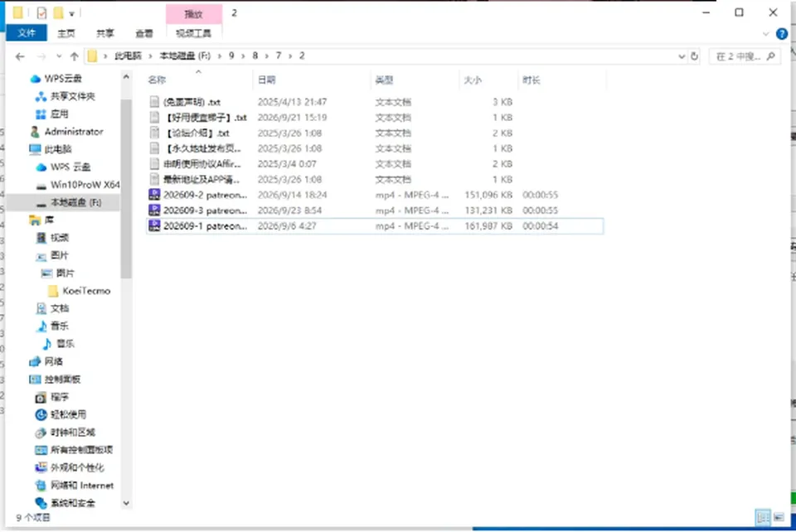Open the Help question mark icon
Screen dimensions: 796x532
coord(782,34)
